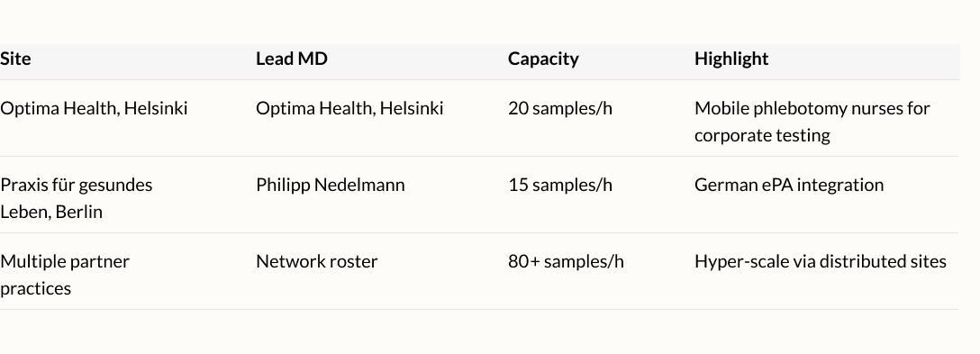Click German ePA integration highlight
The height and width of the screenshot is (354, 980).
(789, 186)
